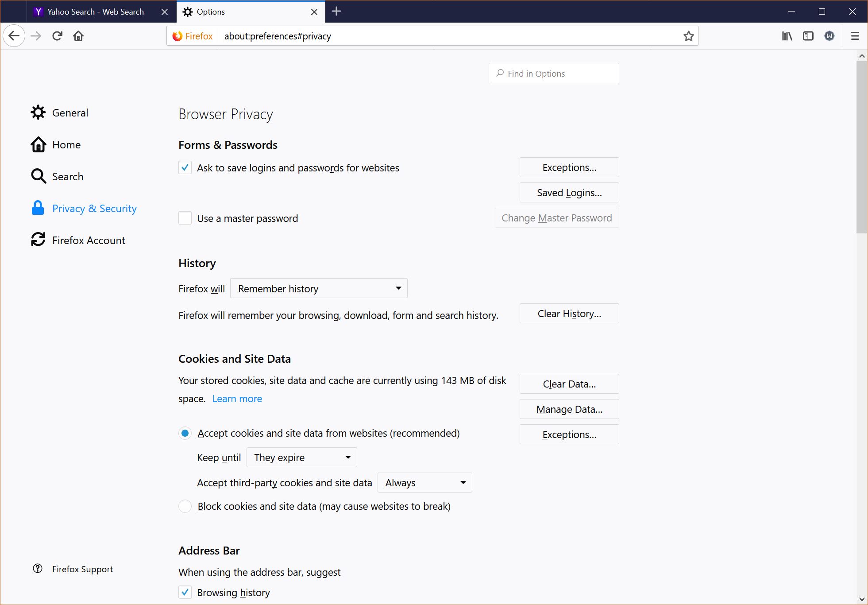This screenshot has height=605, width=868.
Task: Open the Keep until They expire dropdown
Action: coord(301,458)
